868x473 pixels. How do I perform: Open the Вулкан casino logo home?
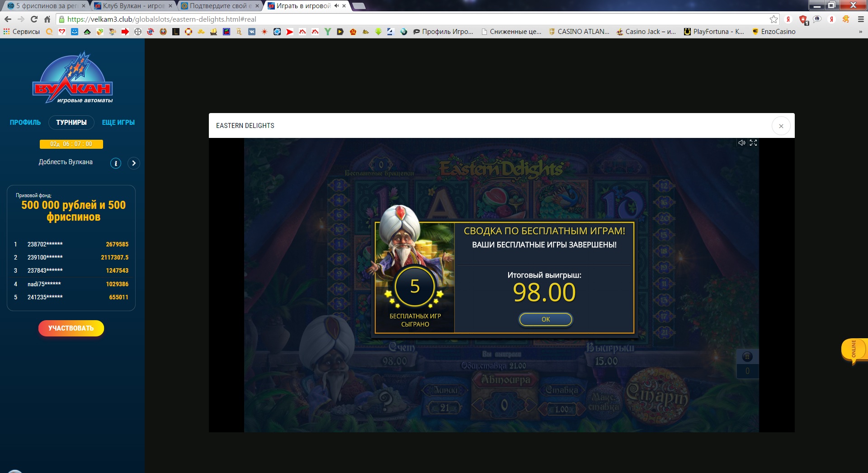[x=72, y=78]
